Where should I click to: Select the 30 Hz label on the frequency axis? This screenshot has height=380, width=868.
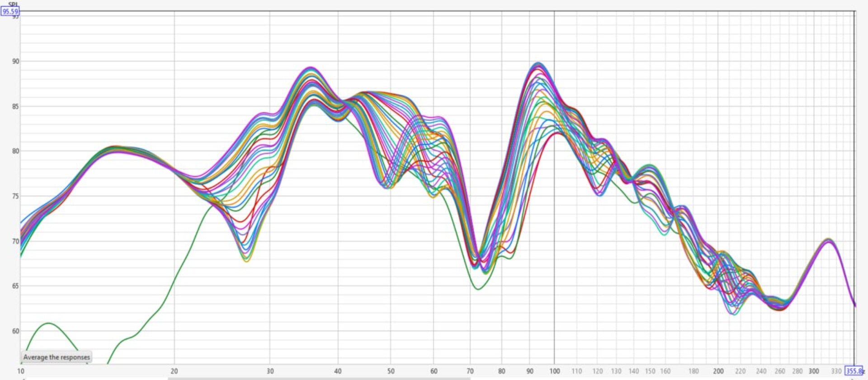[270, 371]
